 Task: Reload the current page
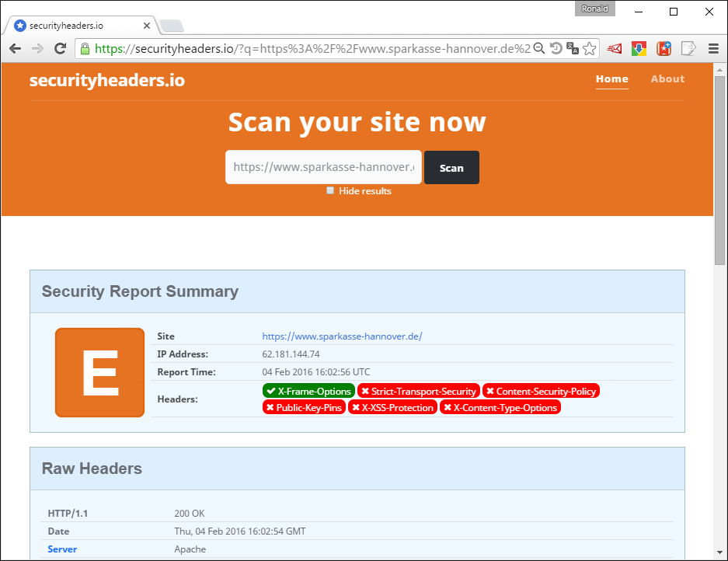(x=60, y=48)
